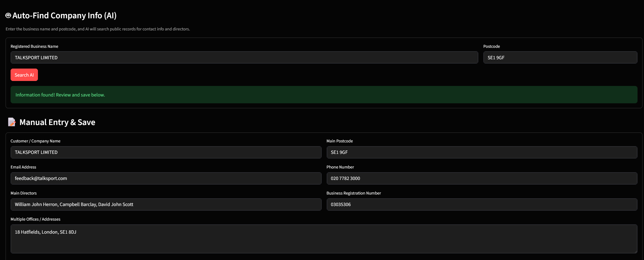This screenshot has height=260, width=644.
Task: Edit the Customer / Company Name field
Action: click(x=166, y=152)
